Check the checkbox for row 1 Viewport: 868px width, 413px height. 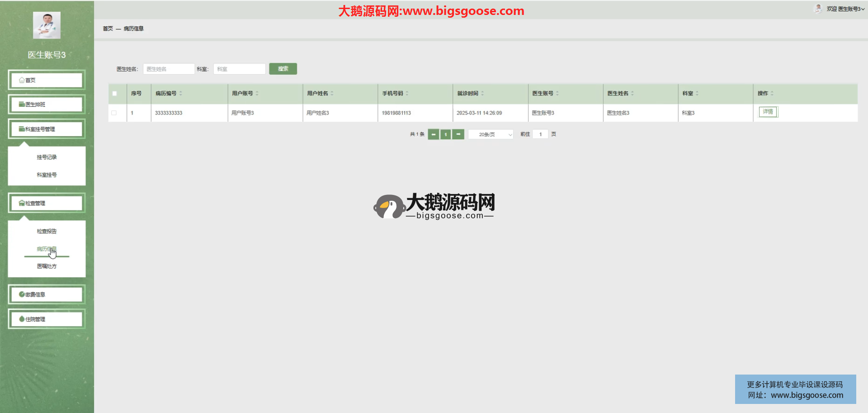pyautogui.click(x=114, y=113)
